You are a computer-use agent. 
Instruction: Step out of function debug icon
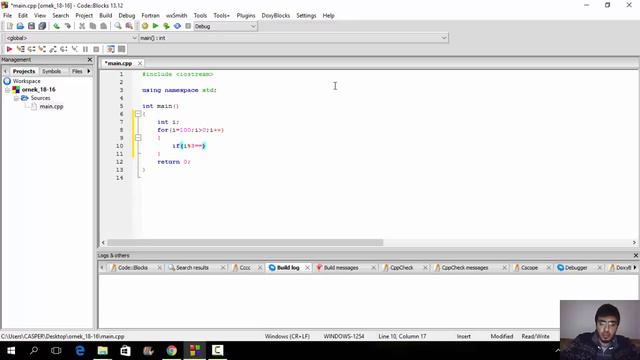[53, 49]
